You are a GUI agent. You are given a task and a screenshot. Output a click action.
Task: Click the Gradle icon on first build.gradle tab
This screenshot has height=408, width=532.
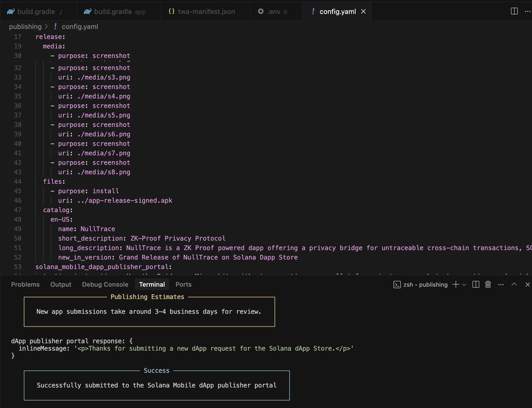pyautogui.click(x=11, y=12)
